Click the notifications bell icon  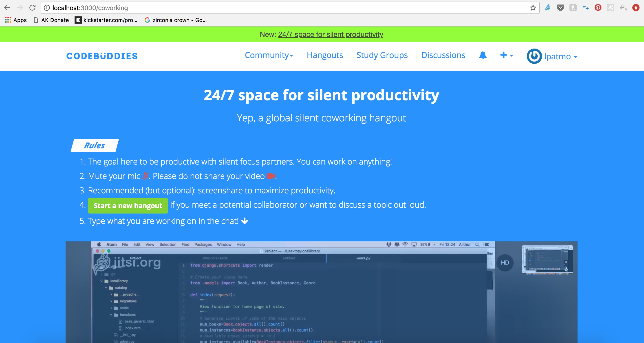pyautogui.click(x=483, y=55)
